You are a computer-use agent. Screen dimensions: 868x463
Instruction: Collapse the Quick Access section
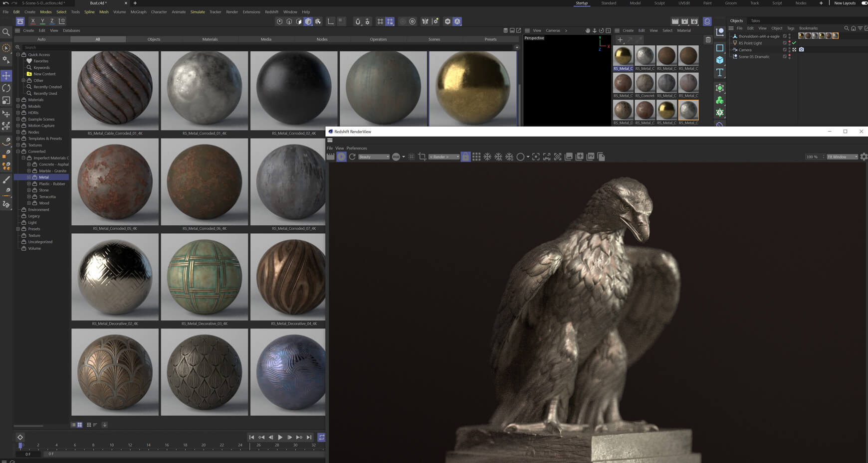[x=18, y=54]
